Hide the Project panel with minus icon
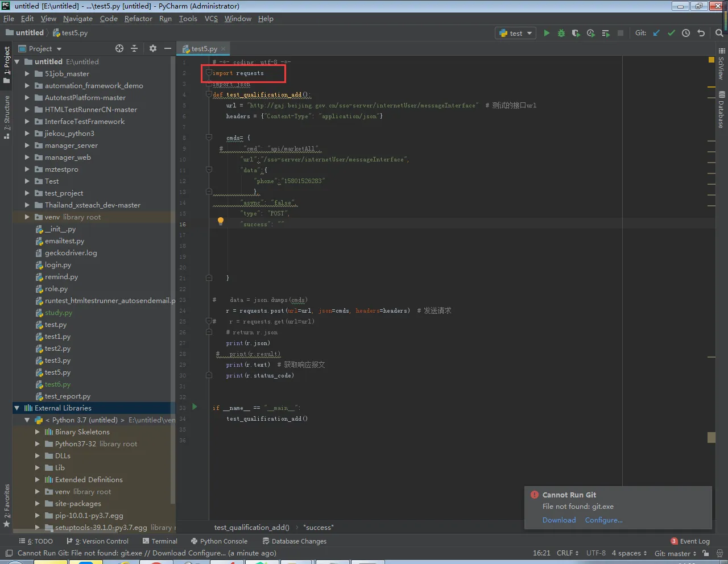 [168, 48]
